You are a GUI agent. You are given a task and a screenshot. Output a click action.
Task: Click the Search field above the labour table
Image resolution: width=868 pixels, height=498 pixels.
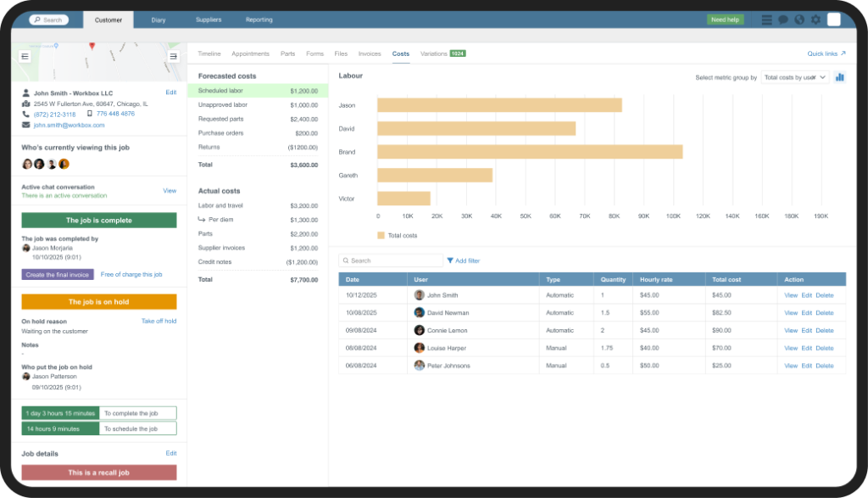click(390, 260)
